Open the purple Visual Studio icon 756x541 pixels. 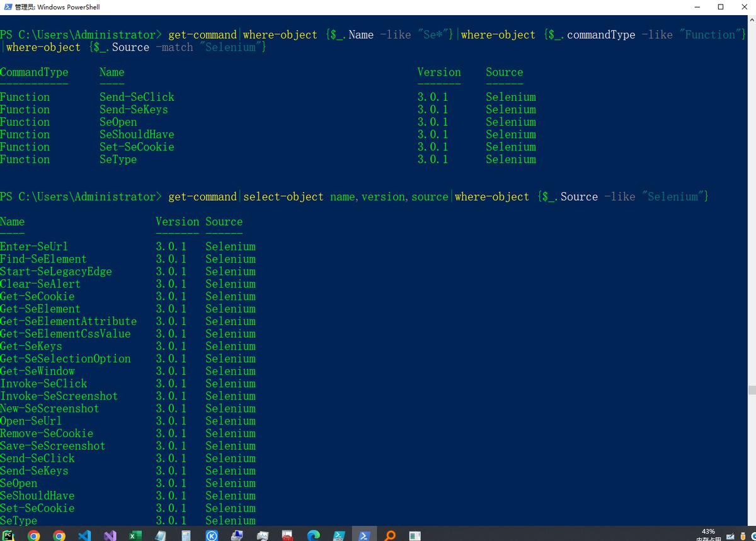click(x=110, y=535)
